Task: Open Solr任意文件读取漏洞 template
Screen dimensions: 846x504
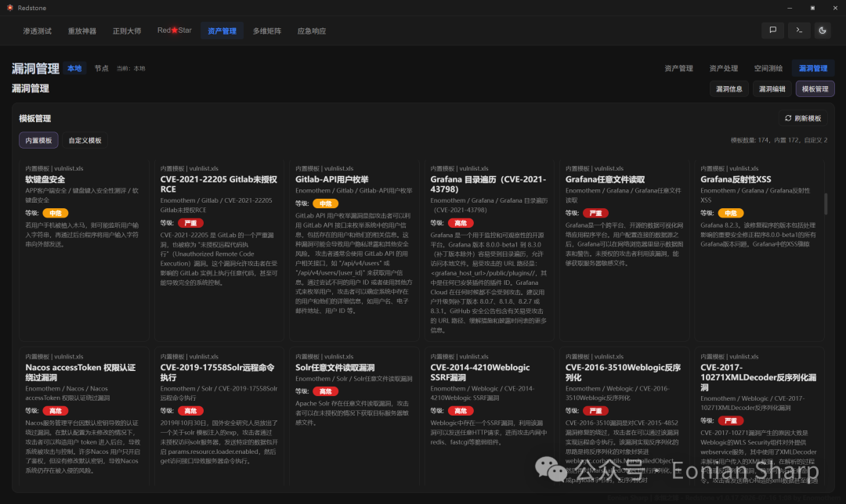Action: [354, 416]
